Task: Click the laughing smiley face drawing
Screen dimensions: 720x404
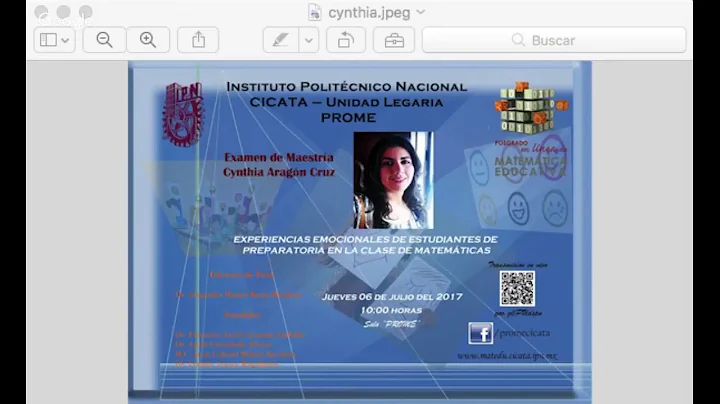Action: [518, 208]
